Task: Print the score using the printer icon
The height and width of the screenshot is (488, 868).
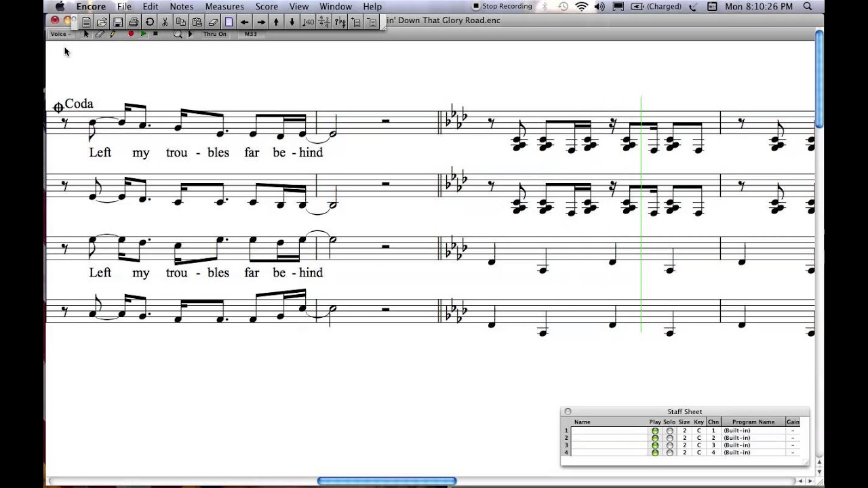Action: pos(134,22)
